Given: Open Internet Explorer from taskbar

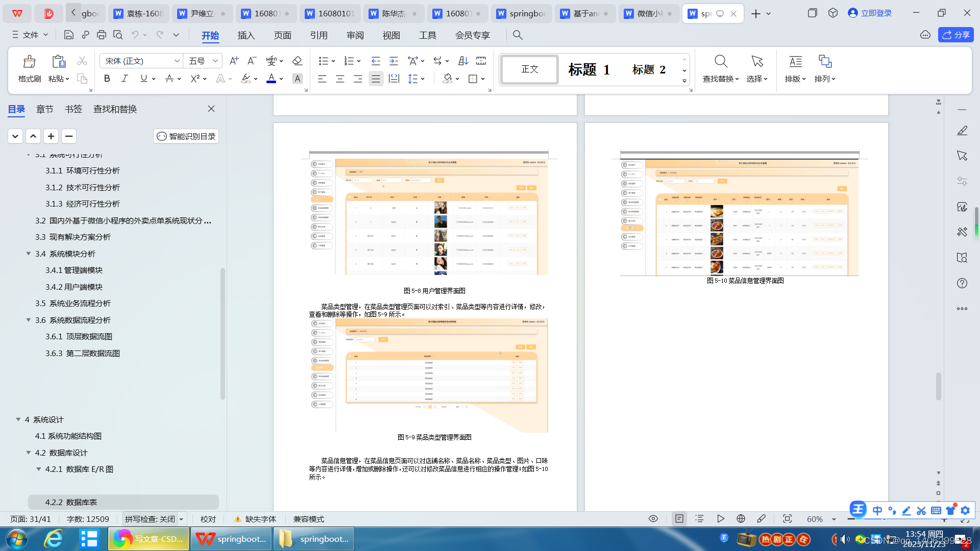Looking at the screenshot, I should tap(53, 539).
